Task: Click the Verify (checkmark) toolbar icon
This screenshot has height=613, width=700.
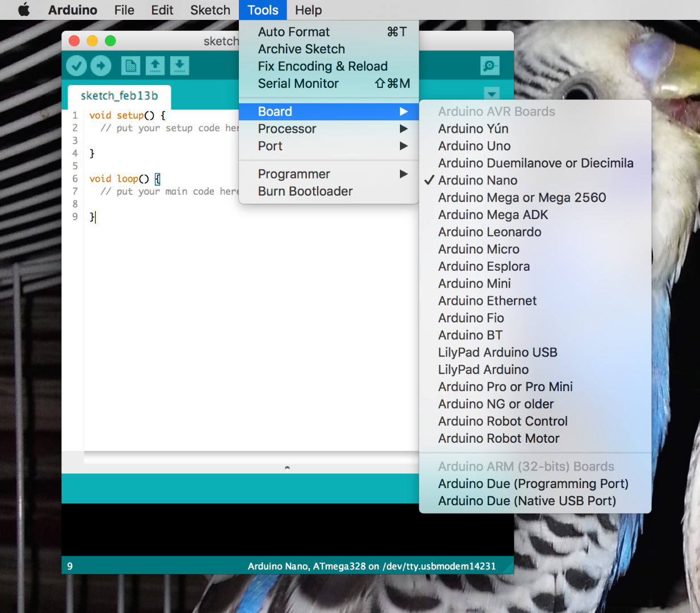Action: (77, 65)
